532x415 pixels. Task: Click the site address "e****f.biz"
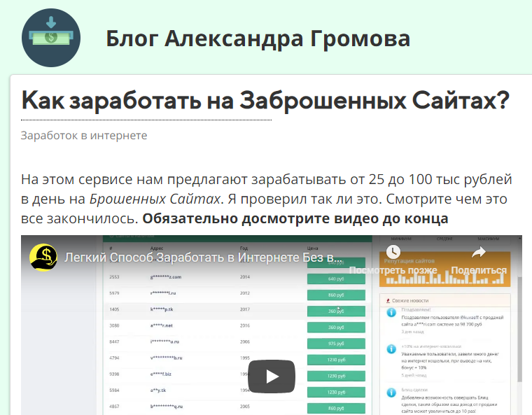(161, 374)
